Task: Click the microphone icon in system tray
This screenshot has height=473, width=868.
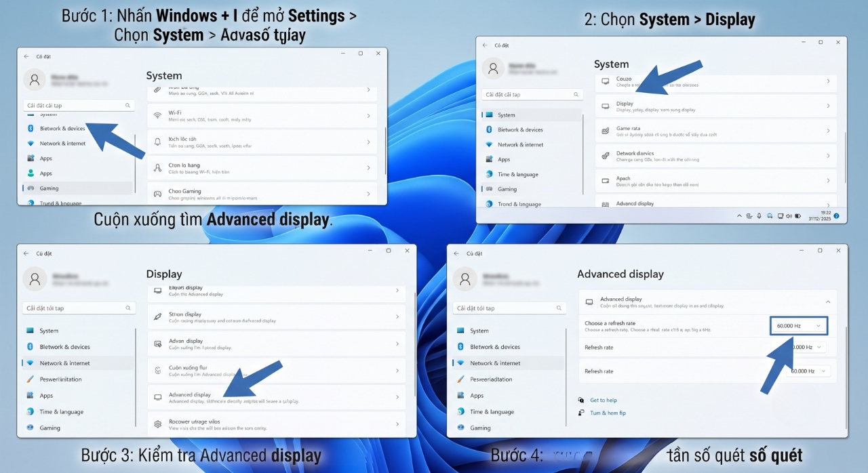Action: (x=759, y=216)
